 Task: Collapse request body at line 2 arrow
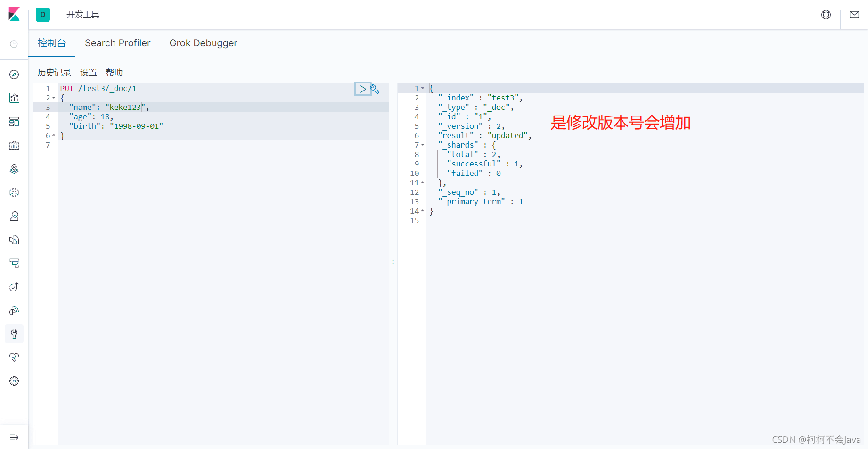(54, 98)
